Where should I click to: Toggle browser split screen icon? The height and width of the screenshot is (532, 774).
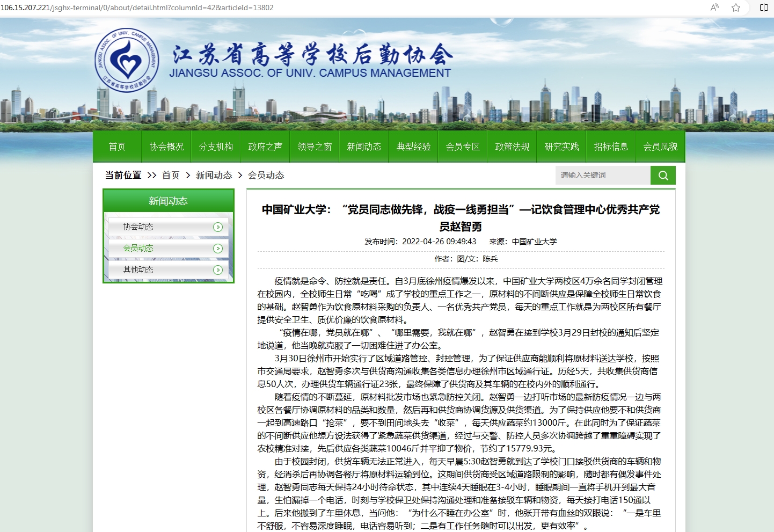pyautogui.click(x=764, y=8)
